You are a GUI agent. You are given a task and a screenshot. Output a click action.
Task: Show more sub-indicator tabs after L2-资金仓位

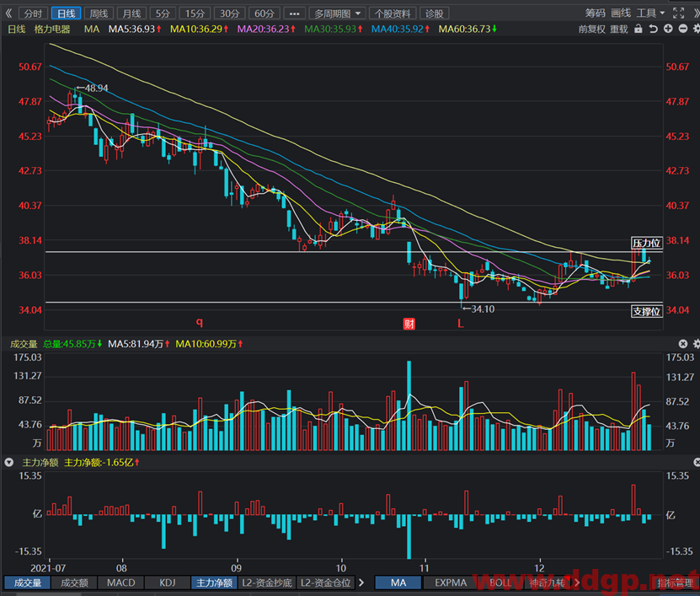[x=361, y=583]
